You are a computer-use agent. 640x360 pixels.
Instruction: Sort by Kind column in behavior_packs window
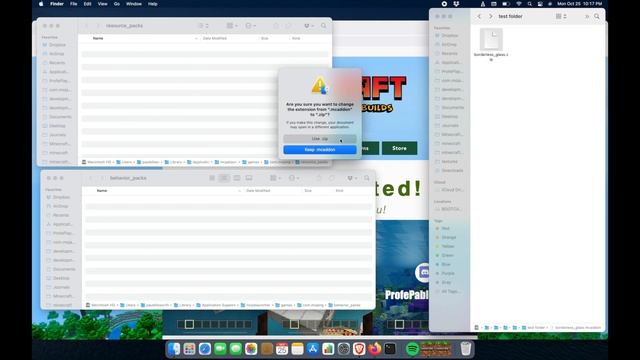(340, 191)
